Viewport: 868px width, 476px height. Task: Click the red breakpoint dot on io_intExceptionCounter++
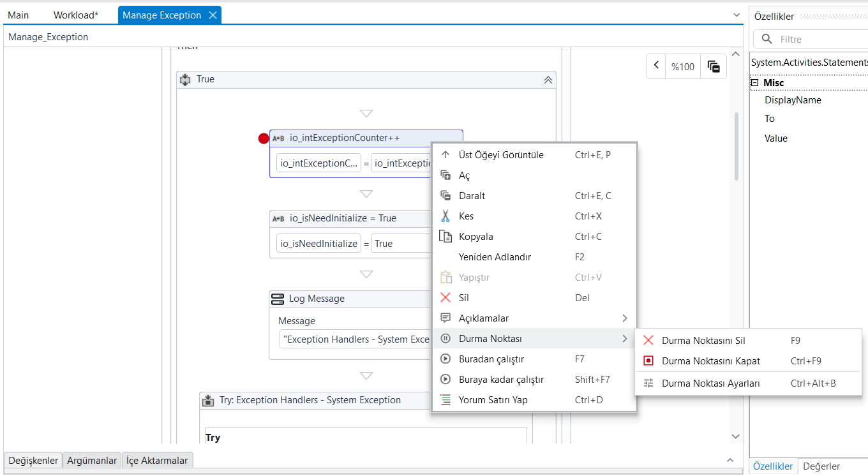coord(264,138)
